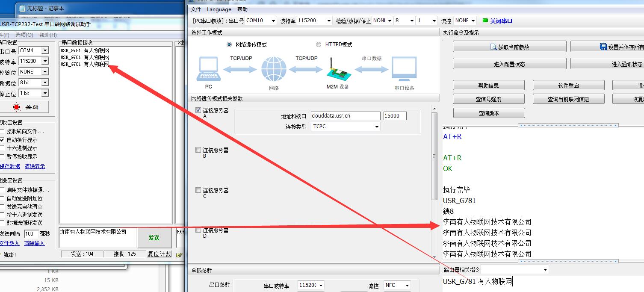Viewport: 644px width, 292px height.
Task: Click 帮助信息 button
Action: tap(489, 86)
